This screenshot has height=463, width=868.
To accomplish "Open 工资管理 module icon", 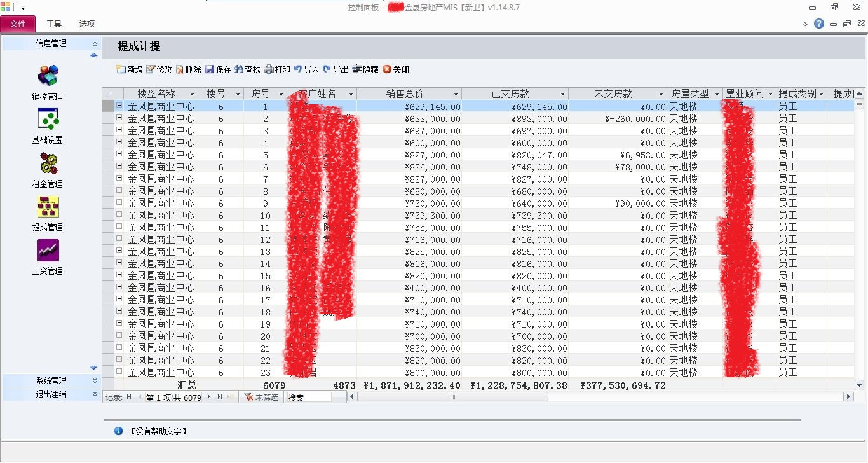I will (48, 250).
